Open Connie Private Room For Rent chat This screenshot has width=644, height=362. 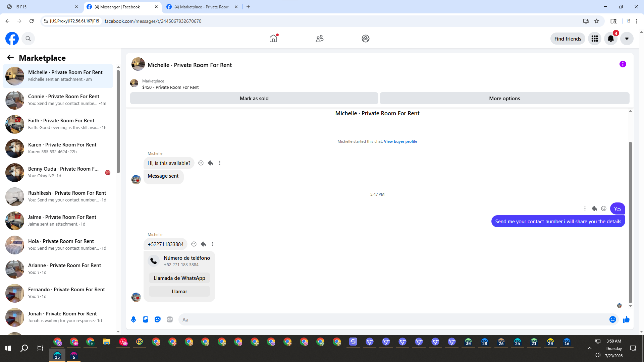click(x=58, y=100)
